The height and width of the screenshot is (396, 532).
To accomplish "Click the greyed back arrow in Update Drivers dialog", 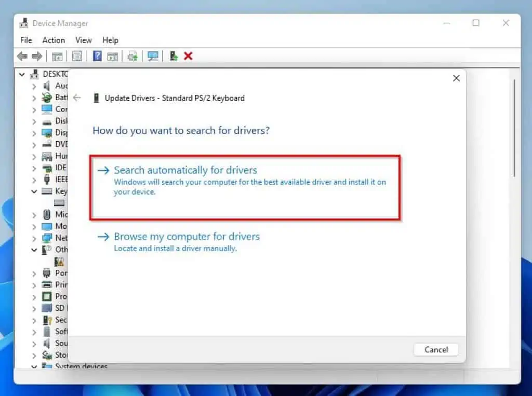I will (77, 98).
